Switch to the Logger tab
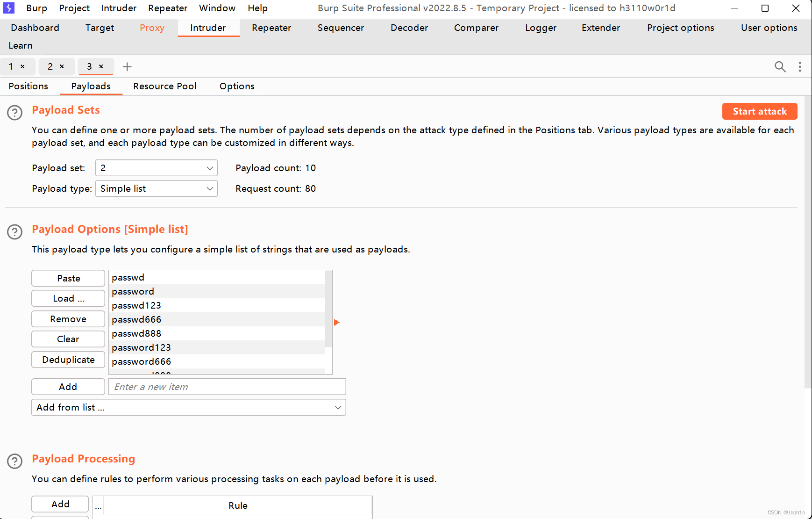 [541, 28]
